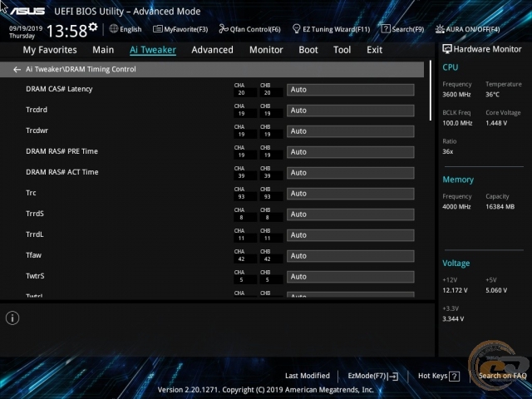Click DRAM RAS# ACT Time Auto field
This screenshot has width=532, height=399.
pos(351,173)
